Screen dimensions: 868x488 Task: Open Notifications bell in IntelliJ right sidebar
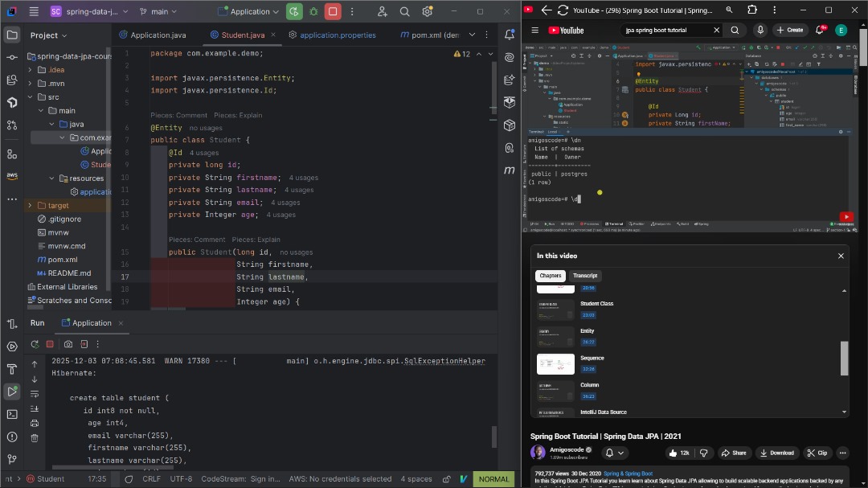[510, 35]
